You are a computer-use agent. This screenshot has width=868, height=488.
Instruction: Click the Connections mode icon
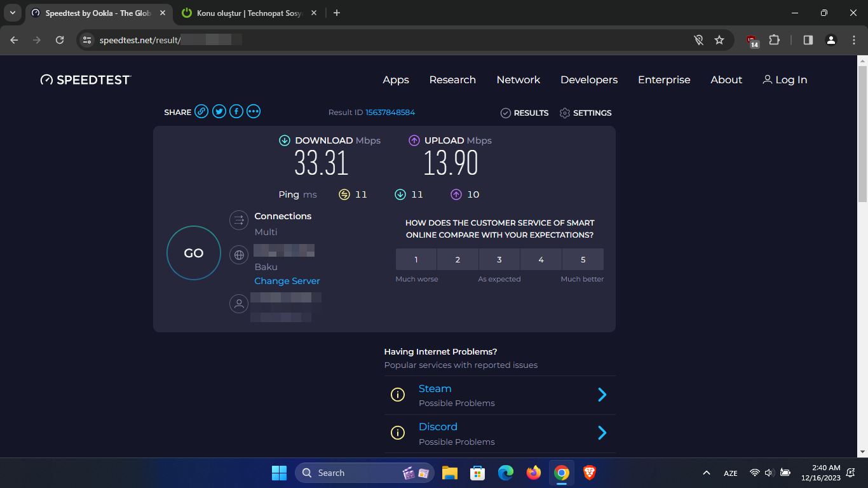239,220
